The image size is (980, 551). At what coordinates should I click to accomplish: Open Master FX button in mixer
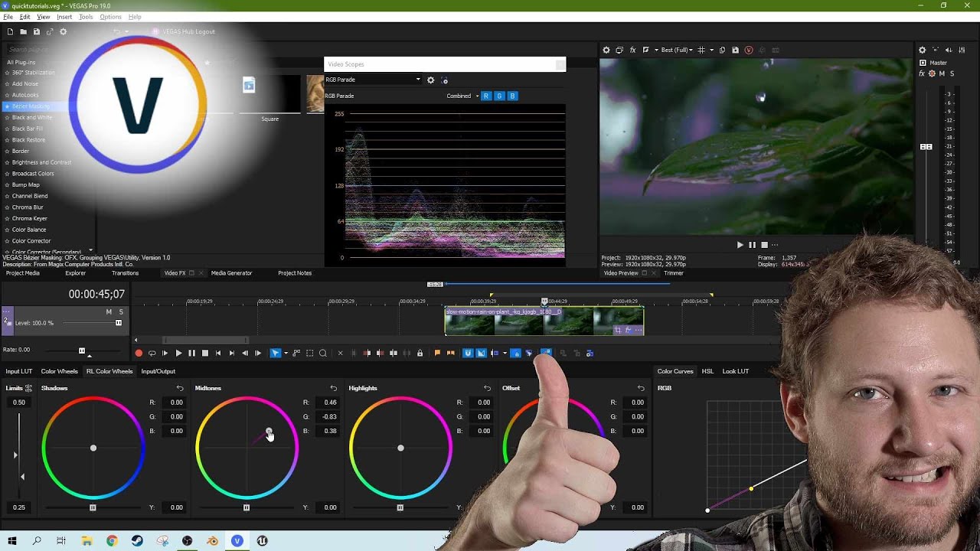922,73
